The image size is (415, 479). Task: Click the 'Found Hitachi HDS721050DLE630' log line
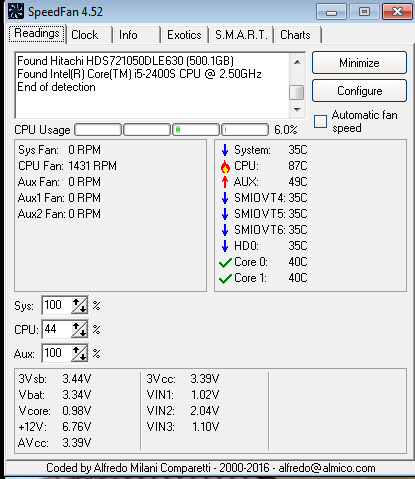pos(126,61)
